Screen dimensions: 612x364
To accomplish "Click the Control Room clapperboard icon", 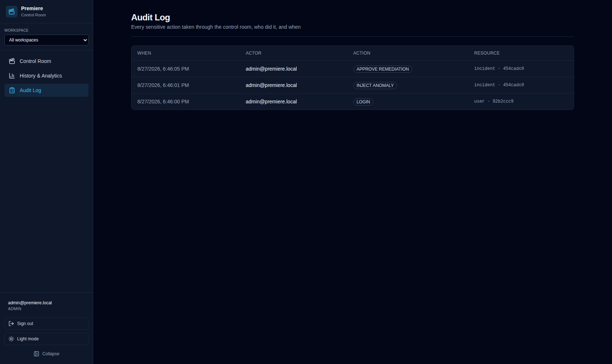I will 12,61.
